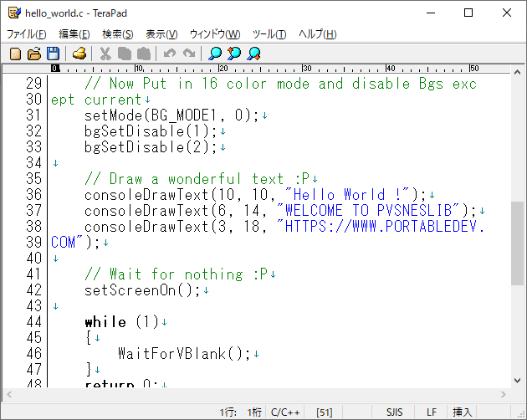Image resolution: width=527 pixels, height=420 pixels.
Task: Click the string "HTTPS://WWW.PORTABLEDEV."
Action: click(381, 226)
